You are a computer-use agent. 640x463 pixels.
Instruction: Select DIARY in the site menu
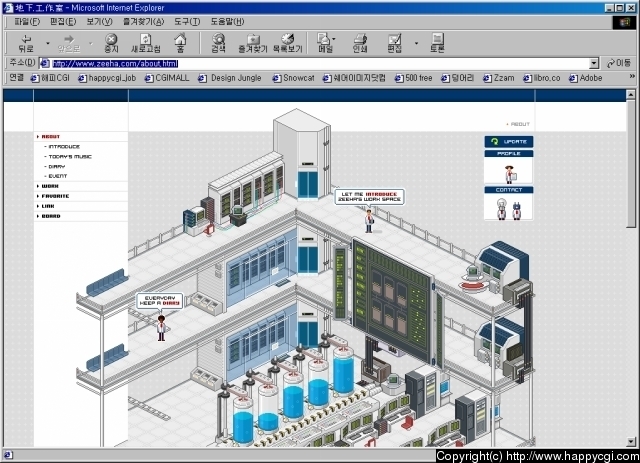[55, 167]
